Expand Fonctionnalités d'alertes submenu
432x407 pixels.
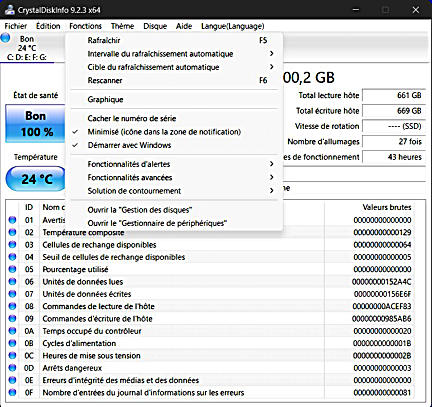[174, 164]
